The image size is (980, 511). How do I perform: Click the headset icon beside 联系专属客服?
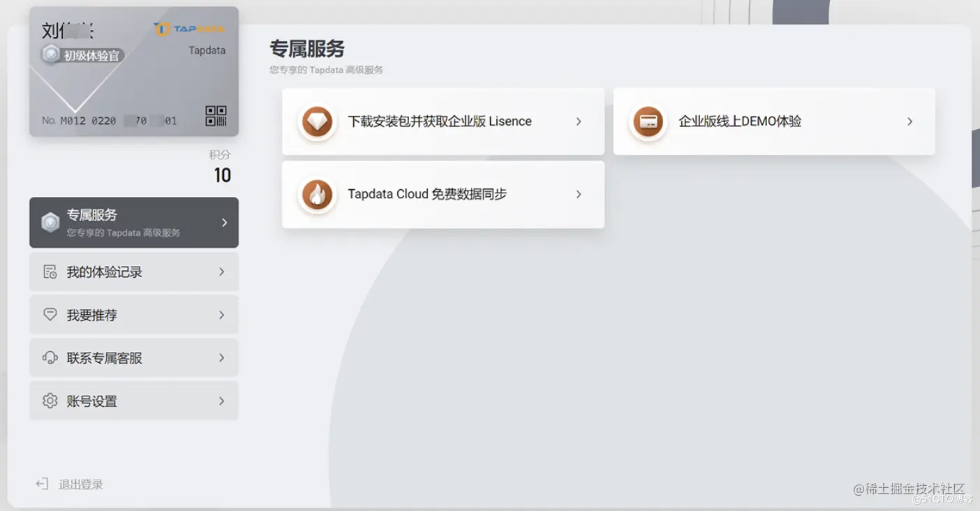tap(50, 358)
